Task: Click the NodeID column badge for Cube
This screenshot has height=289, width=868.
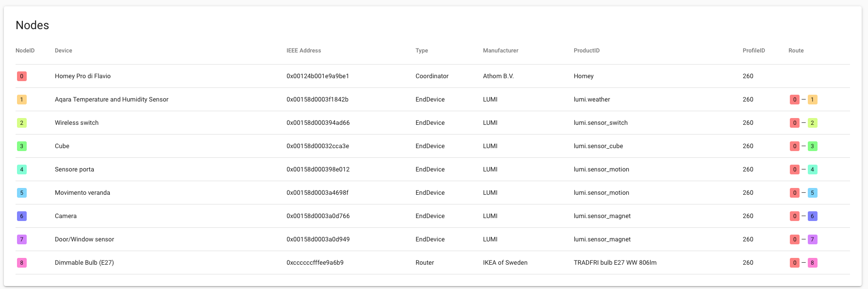Action: point(21,146)
